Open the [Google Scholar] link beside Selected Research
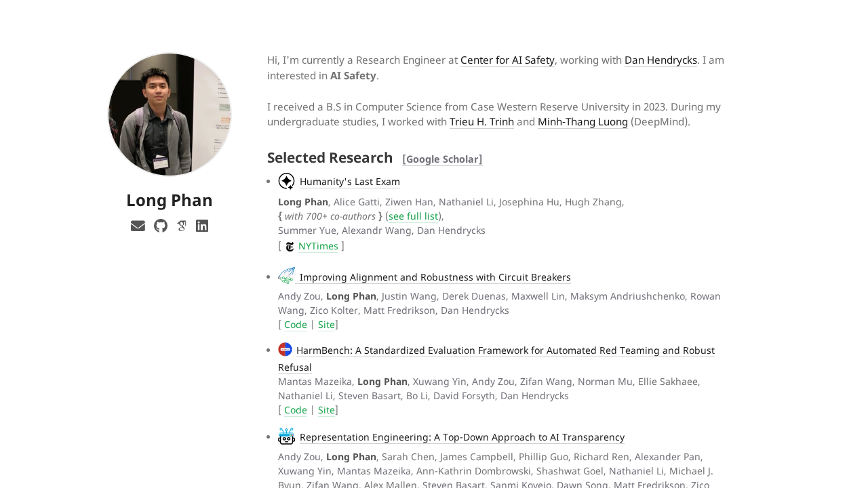Viewport: 868px width, 488px height. (x=442, y=159)
